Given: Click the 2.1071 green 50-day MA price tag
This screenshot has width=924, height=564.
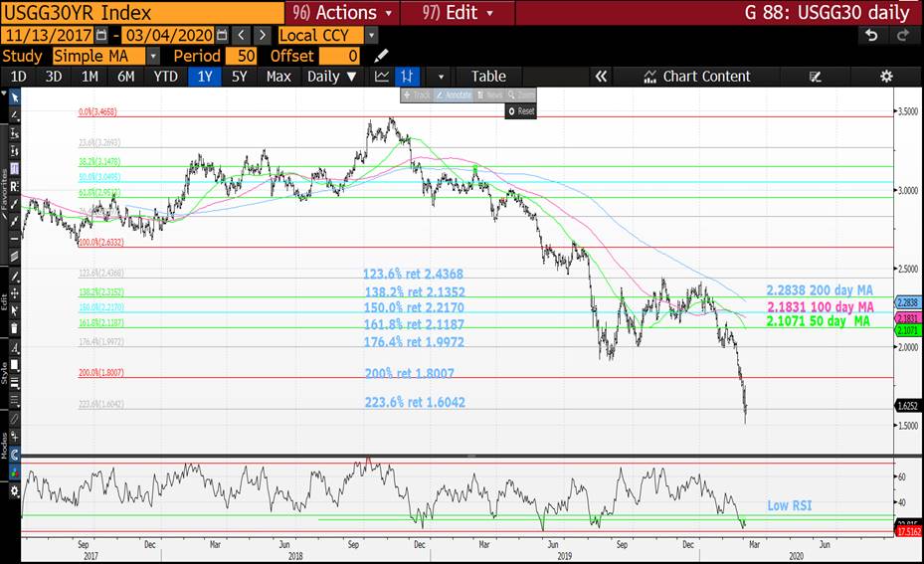Looking at the screenshot, I should click(907, 330).
